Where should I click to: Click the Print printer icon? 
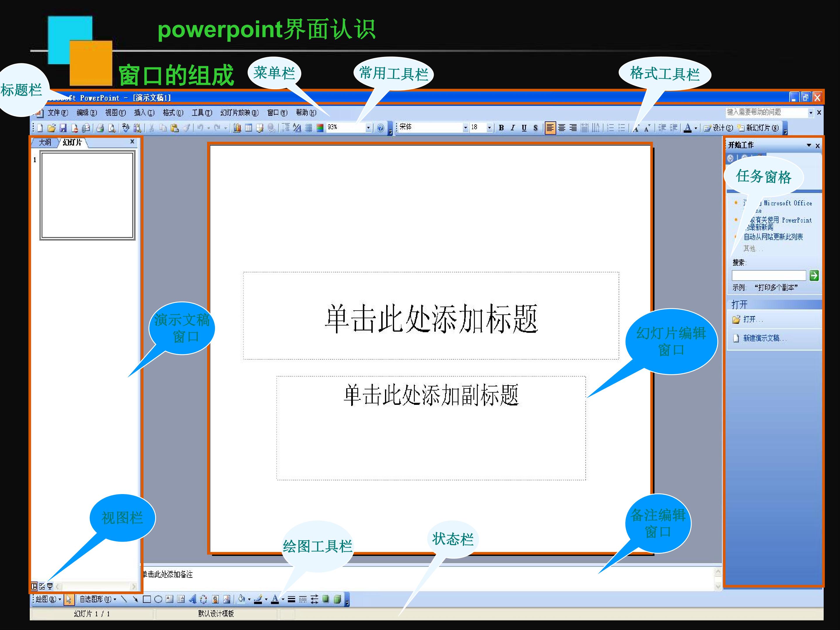click(x=100, y=128)
